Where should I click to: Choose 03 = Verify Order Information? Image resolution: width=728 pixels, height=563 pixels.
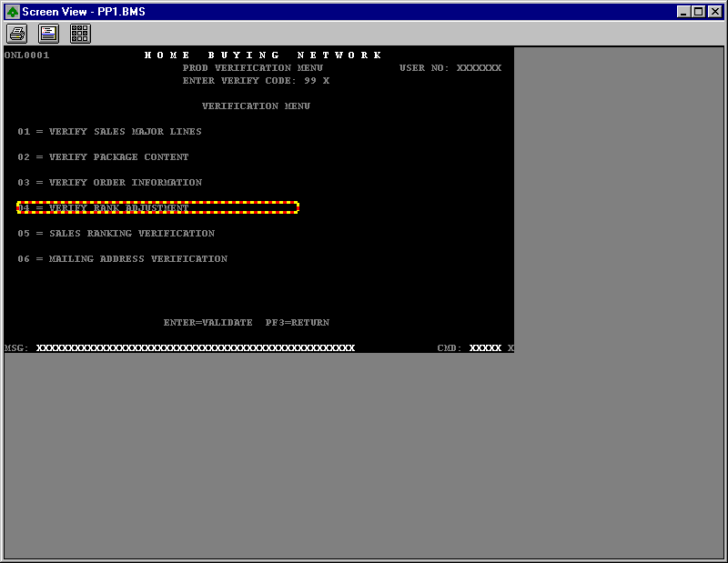109,183
